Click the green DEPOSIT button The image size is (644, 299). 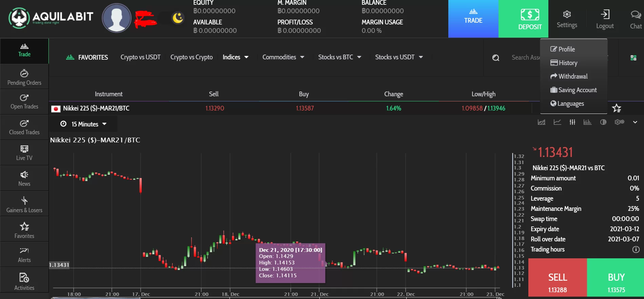(523, 19)
